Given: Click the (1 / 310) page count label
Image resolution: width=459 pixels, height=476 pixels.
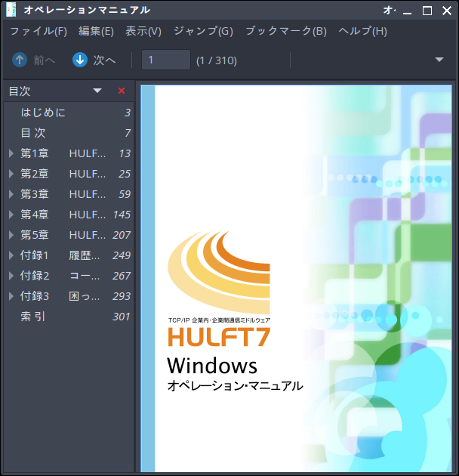Looking at the screenshot, I should coord(217,60).
